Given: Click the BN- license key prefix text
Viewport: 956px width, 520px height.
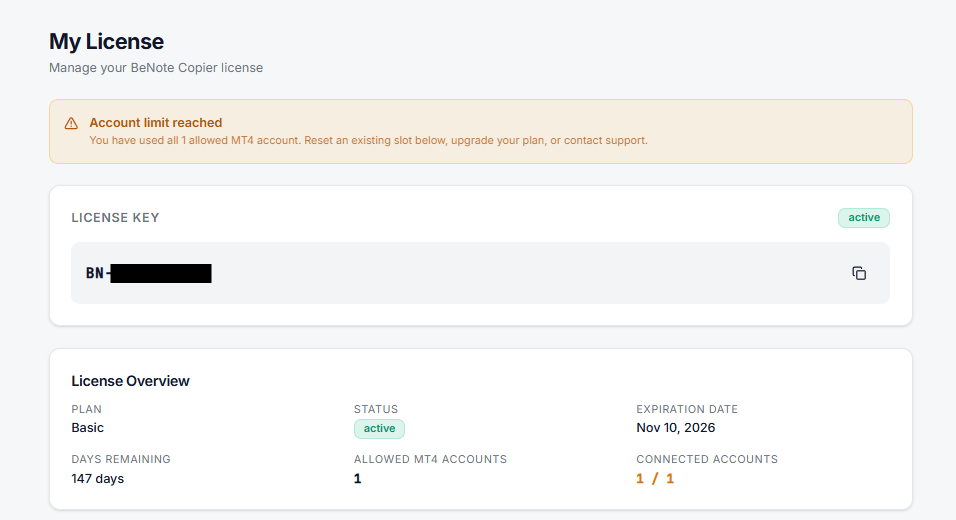Looking at the screenshot, I should coord(98,273).
